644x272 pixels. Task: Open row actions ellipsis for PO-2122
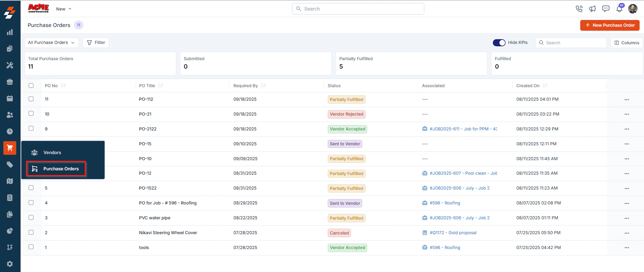627,129
